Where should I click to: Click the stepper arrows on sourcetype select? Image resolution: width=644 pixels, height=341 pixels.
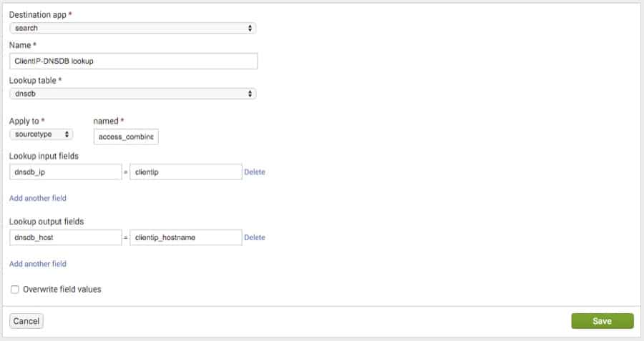67,134
